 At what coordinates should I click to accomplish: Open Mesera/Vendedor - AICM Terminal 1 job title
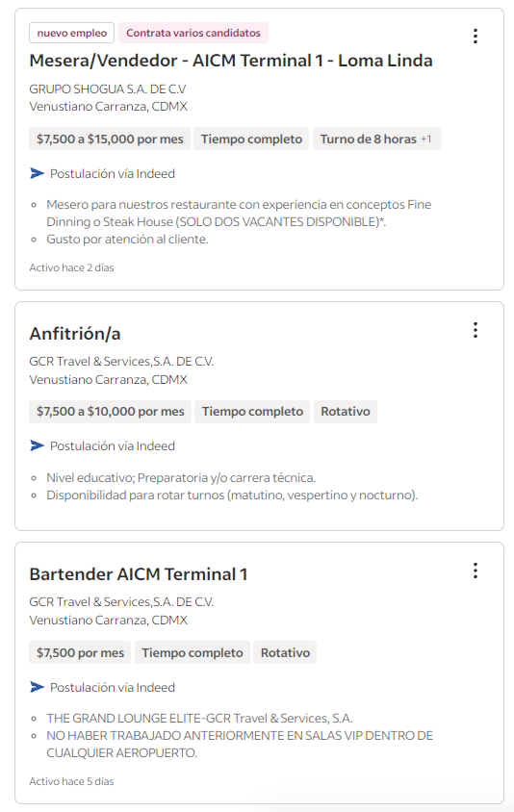[231, 61]
